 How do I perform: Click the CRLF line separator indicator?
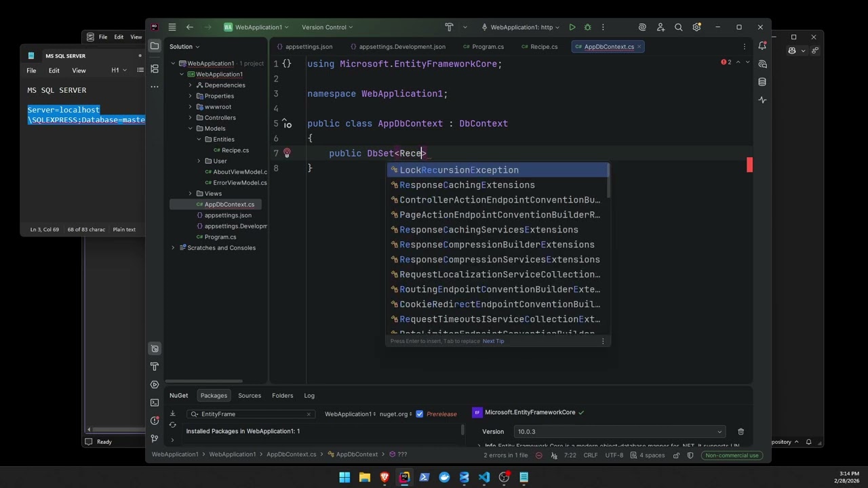click(x=590, y=455)
